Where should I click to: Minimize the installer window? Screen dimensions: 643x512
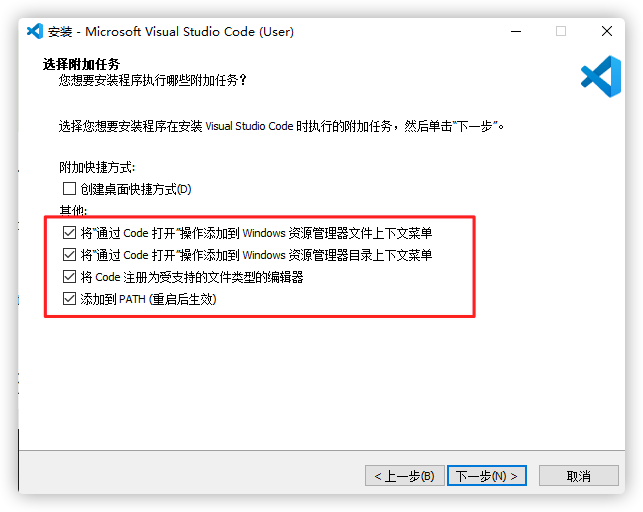coord(516,31)
